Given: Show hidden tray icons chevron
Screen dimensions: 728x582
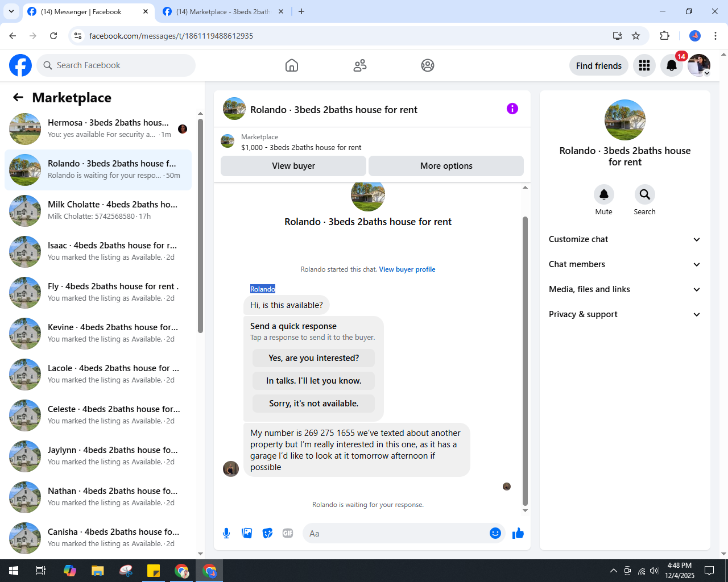Looking at the screenshot, I should click(613, 571).
